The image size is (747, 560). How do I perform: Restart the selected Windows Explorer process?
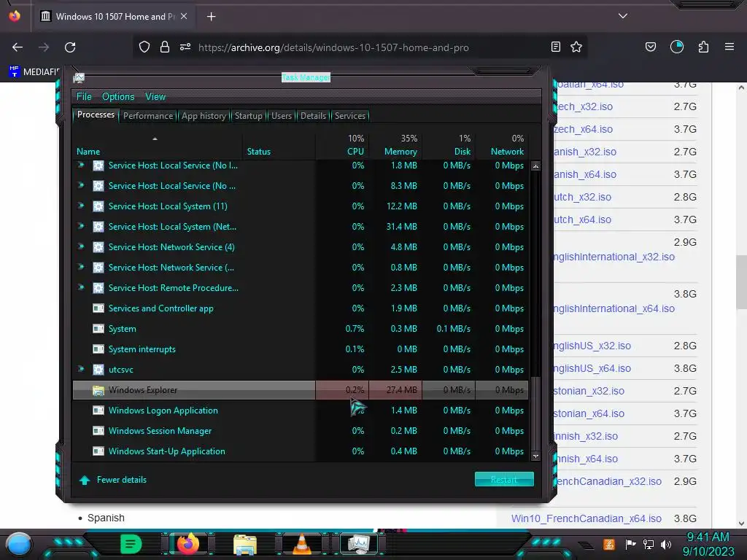point(504,480)
